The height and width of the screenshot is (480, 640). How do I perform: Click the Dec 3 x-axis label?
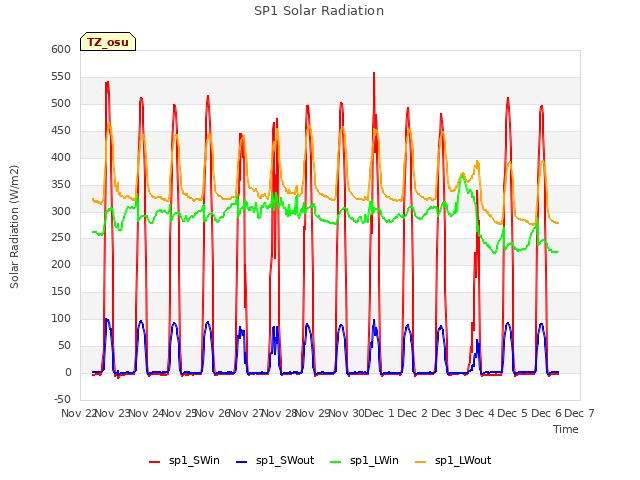click(x=447, y=413)
